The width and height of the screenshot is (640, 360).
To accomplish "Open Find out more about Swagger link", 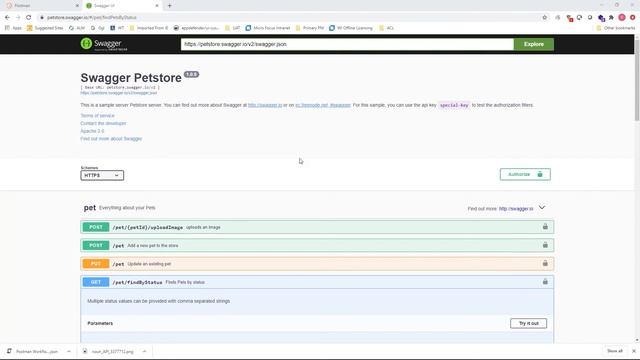I will 111,139.
